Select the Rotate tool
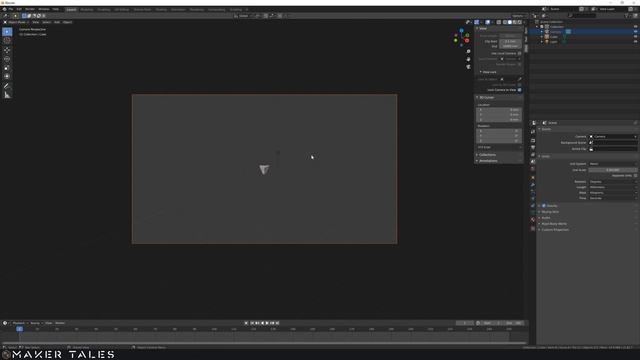Viewport: 640px width, 360px height. (7, 59)
